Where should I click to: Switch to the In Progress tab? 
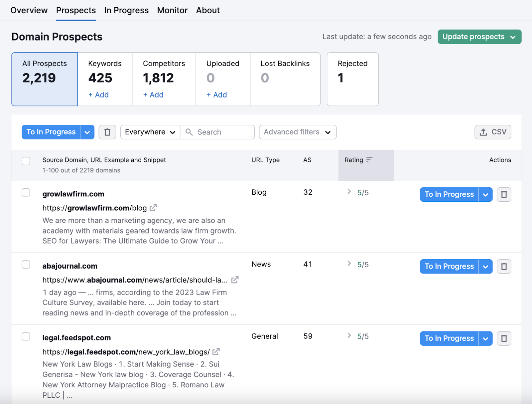pos(126,11)
